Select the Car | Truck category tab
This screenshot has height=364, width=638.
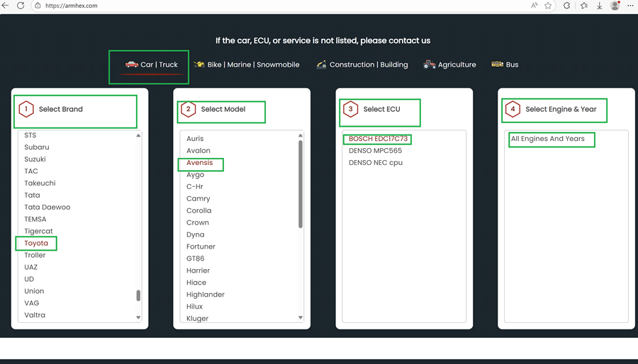tap(152, 64)
